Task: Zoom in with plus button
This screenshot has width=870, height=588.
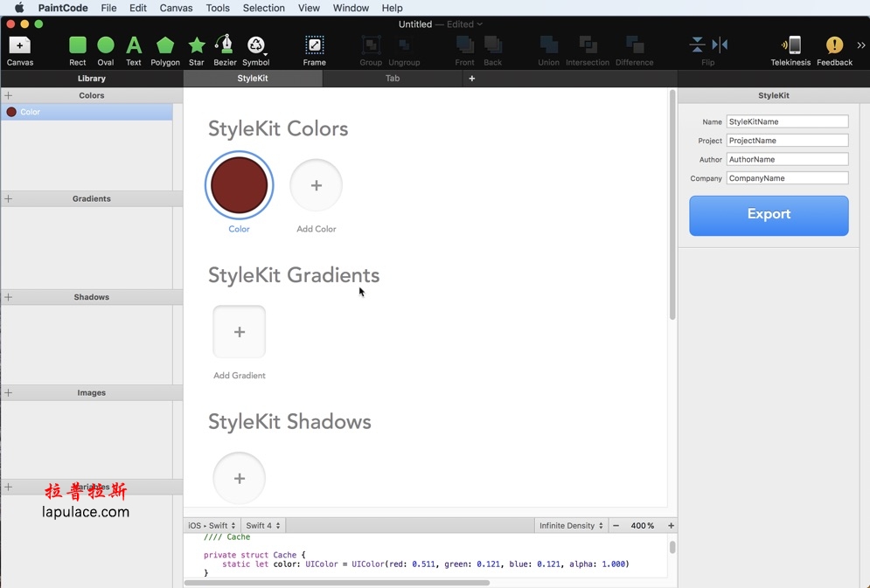Action: point(671,525)
